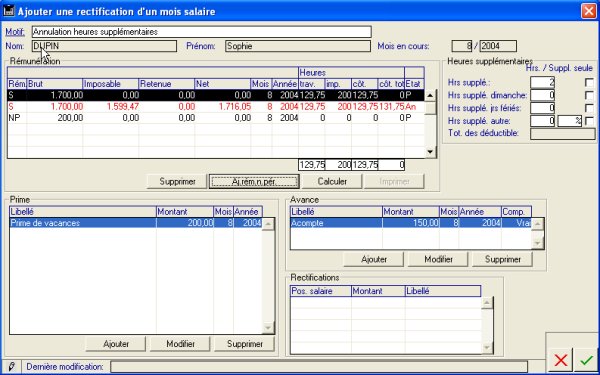Click Hrs supplé. autre hours field

[x=542, y=121]
